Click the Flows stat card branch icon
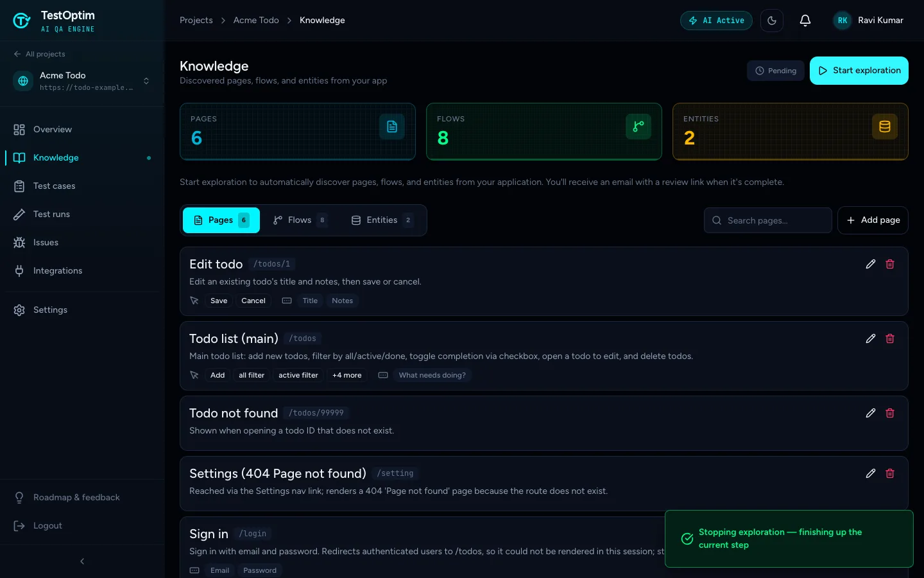The height and width of the screenshot is (578, 924). [x=638, y=127]
